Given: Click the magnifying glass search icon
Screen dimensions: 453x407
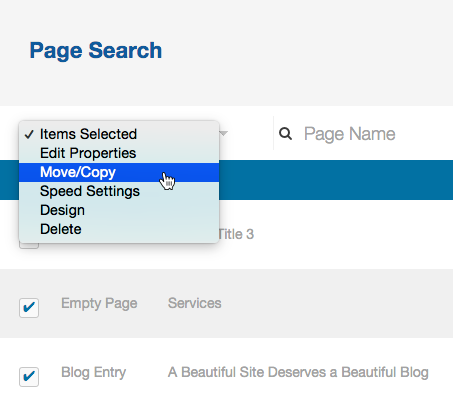Looking at the screenshot, I should [x=285, y=134].
